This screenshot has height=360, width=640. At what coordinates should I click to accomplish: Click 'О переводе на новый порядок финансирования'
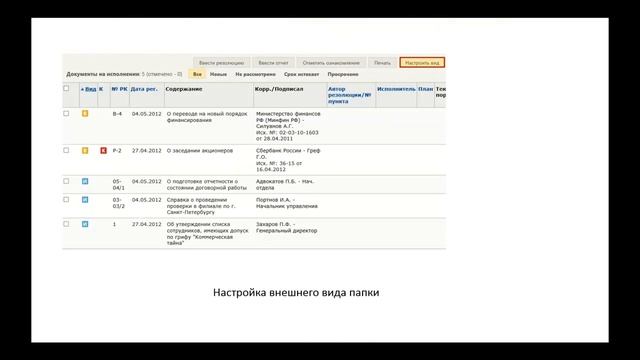tap(207, 117)
